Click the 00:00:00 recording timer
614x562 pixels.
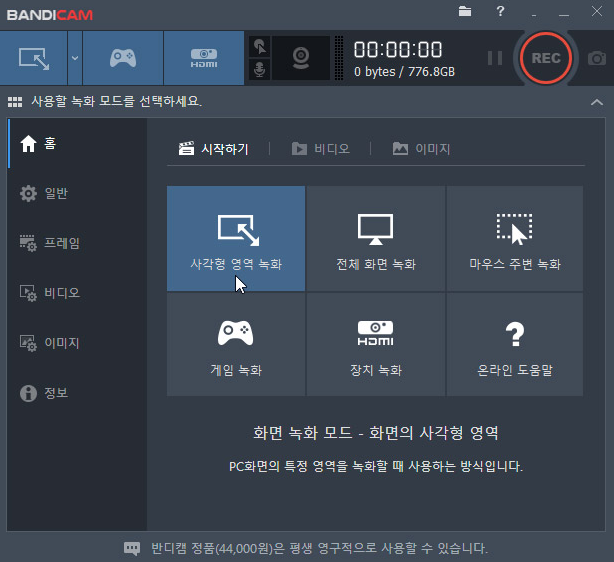pos(398,50)
